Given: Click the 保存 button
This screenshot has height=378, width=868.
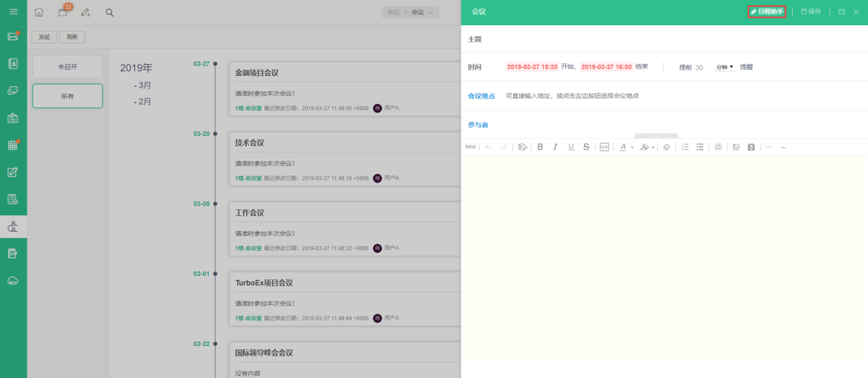Looking at the screenshot, I should pyautogui.click(x=811, y=12).
